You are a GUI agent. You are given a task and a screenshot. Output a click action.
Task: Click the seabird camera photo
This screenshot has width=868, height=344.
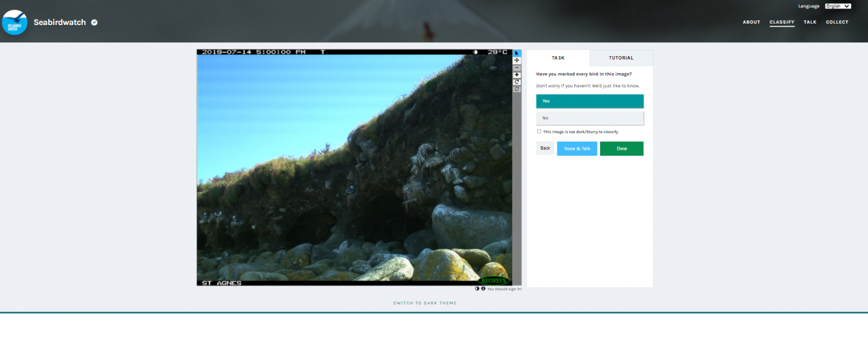pos(354,167)
